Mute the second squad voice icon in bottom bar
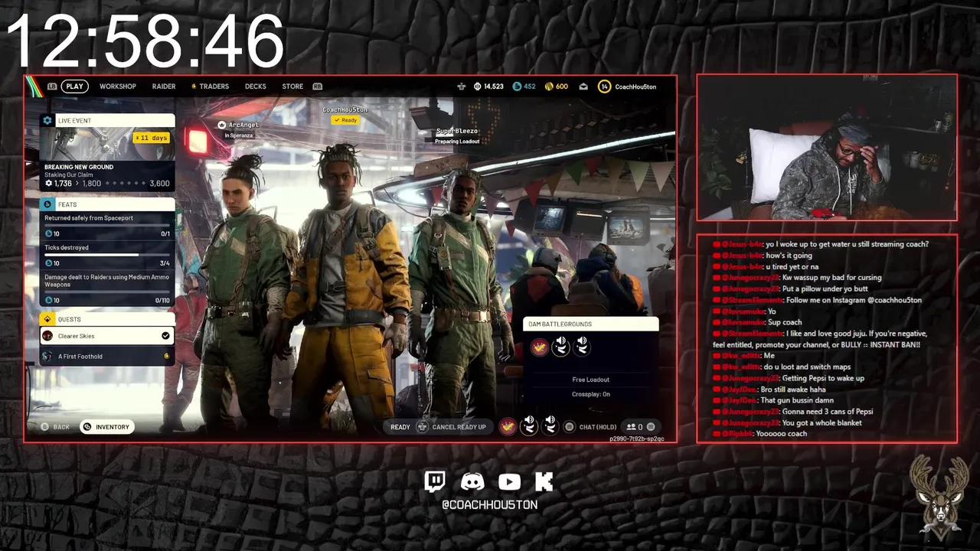Image resolution: width=980 pixels, height=551 pixels. [x=550, y=425]
